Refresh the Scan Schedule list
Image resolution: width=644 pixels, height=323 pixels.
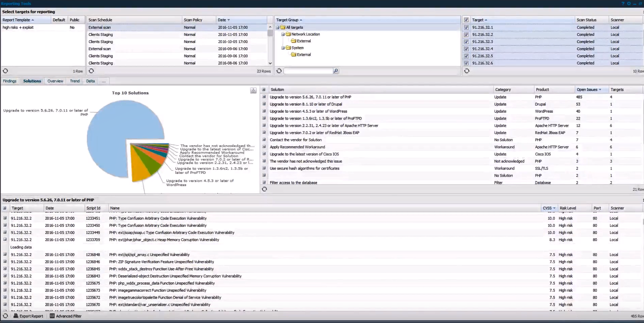(x=91, y=71)
